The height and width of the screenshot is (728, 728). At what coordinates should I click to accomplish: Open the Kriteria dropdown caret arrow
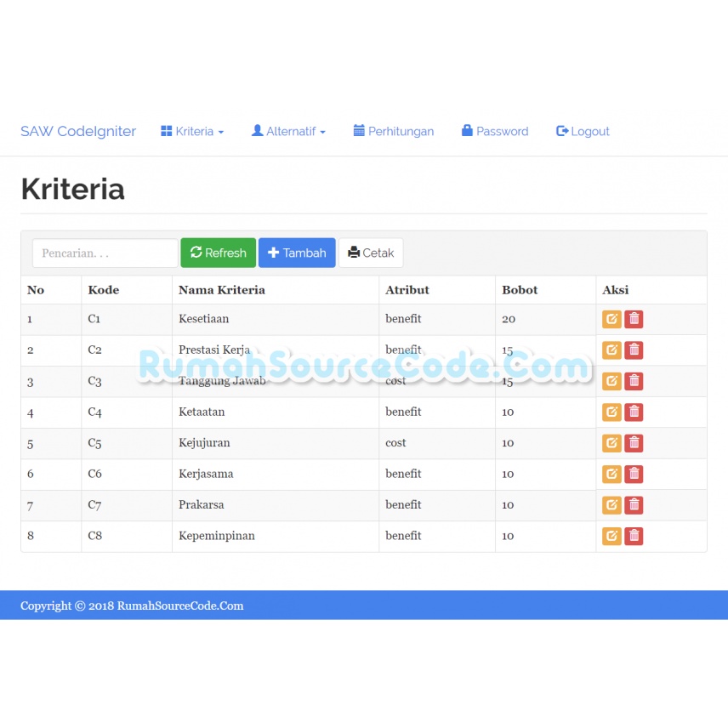click(x=220, y=131)
